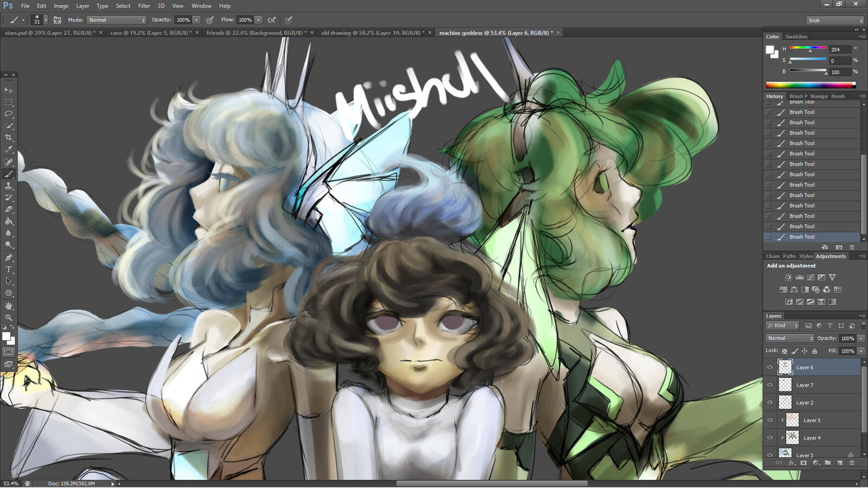Image resolution: width=868 pixels, height=488 pixels.
Task: Choose the Type tool
Action: (9, 269)
